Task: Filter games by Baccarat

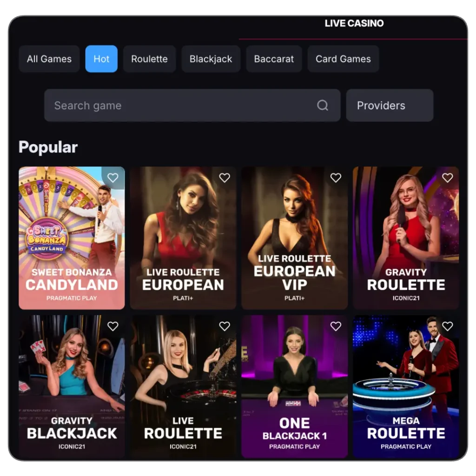Action: pyautogui.click(x=274, y=59)
